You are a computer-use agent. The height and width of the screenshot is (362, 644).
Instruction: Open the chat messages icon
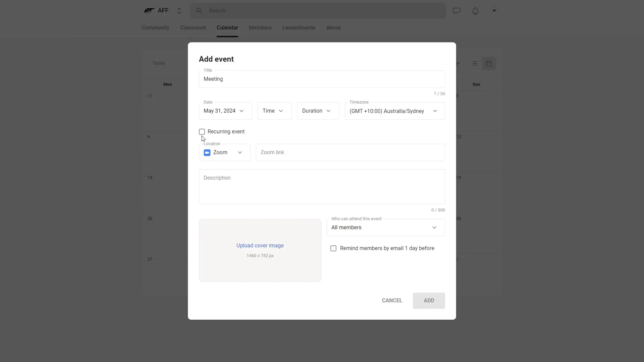click(457, 11)
